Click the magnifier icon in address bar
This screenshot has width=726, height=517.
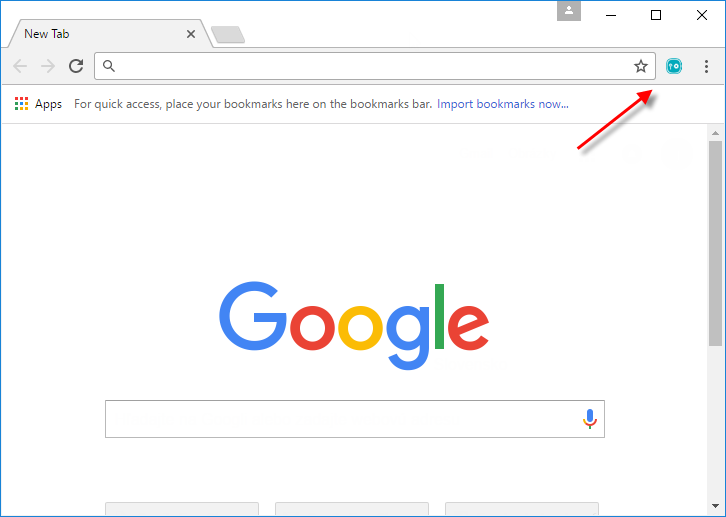(x=109, y=66)
